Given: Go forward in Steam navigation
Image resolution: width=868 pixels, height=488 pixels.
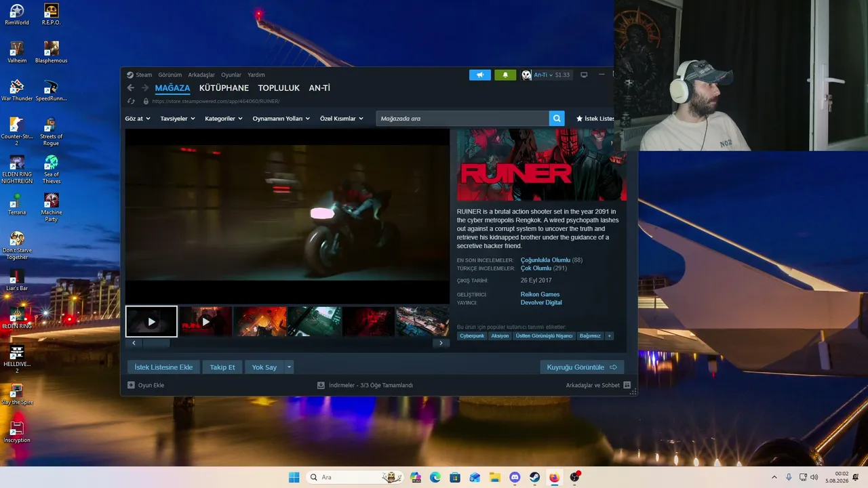Looking at the screenshot, I should [144, 88].
